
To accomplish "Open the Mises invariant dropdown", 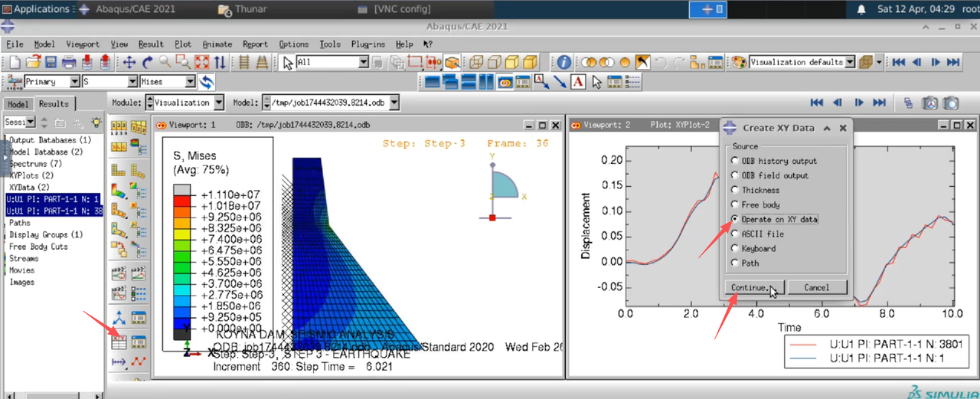I will pyautogui.click(x=190, y=81).
